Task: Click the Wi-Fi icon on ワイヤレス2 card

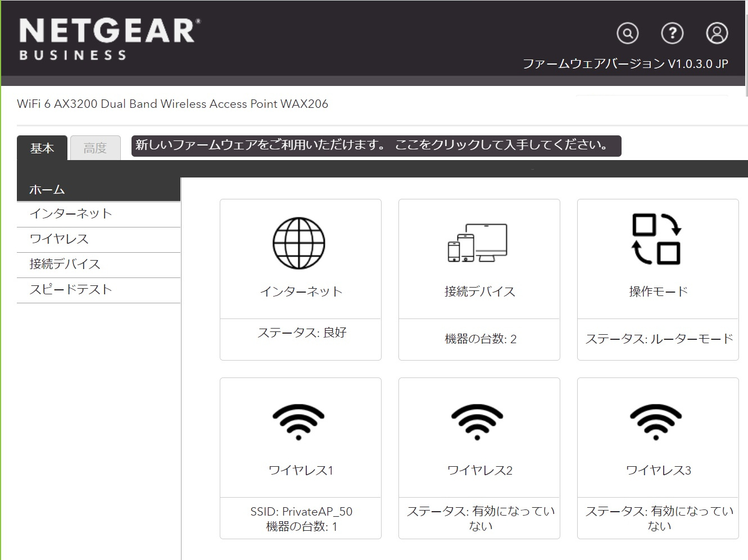Action: (477, 422)
